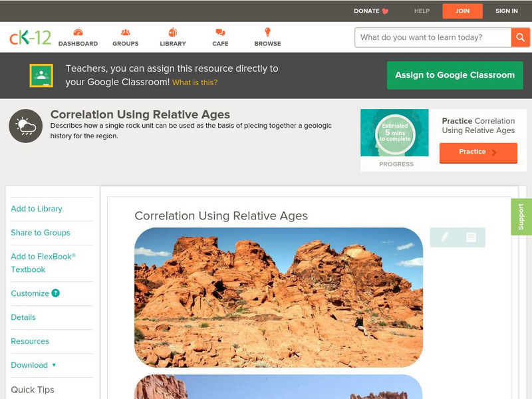Click the green Support side tab
This screenshot has height=399, width=532.
521,217
